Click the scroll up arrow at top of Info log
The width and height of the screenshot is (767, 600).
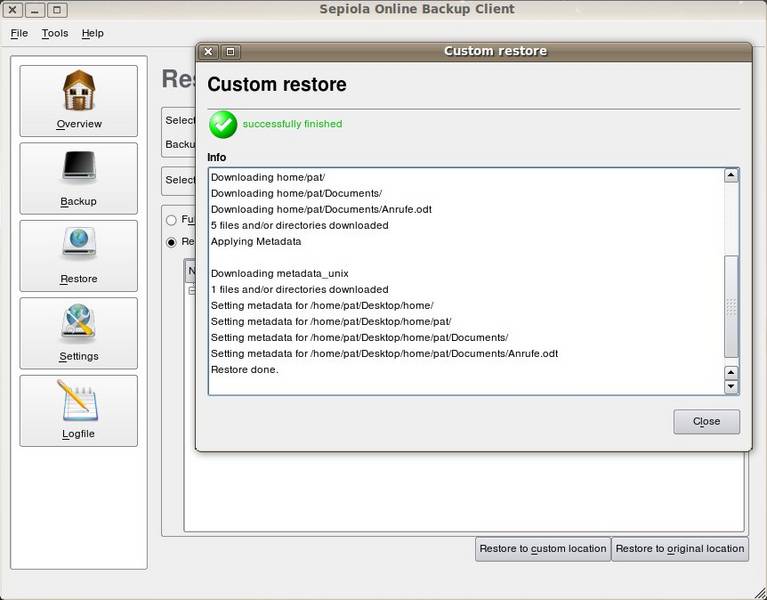click(731, 175)
